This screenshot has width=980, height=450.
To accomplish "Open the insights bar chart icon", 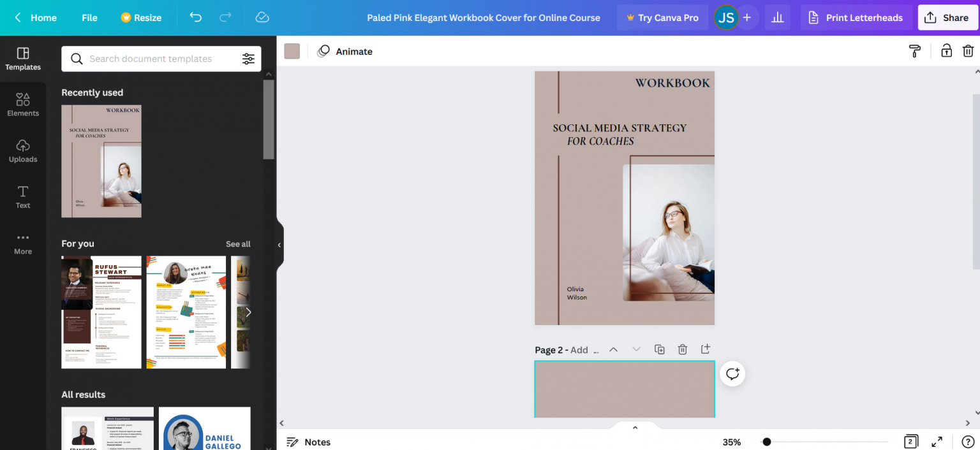I will click(777, 18).
